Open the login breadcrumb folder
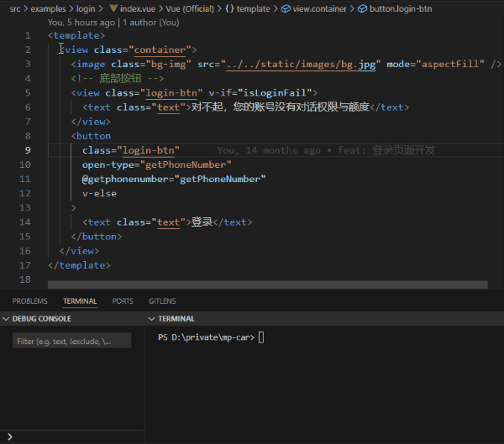 [x=86, y=8]
